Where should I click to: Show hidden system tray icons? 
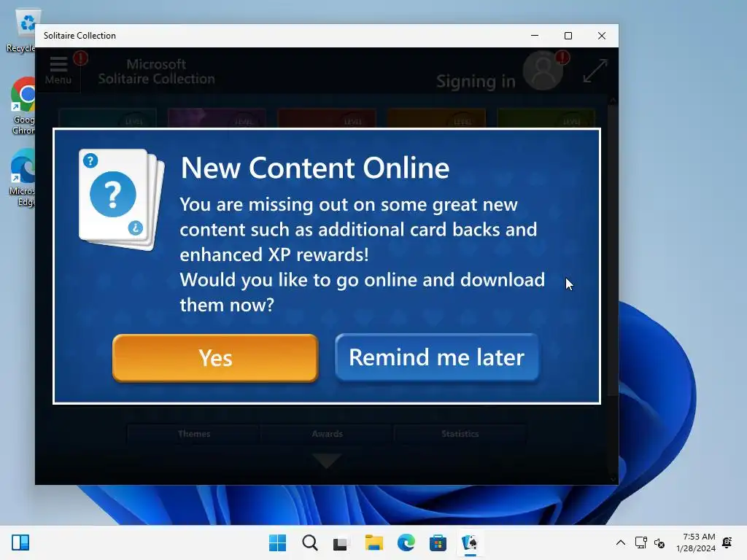[621, 542]
